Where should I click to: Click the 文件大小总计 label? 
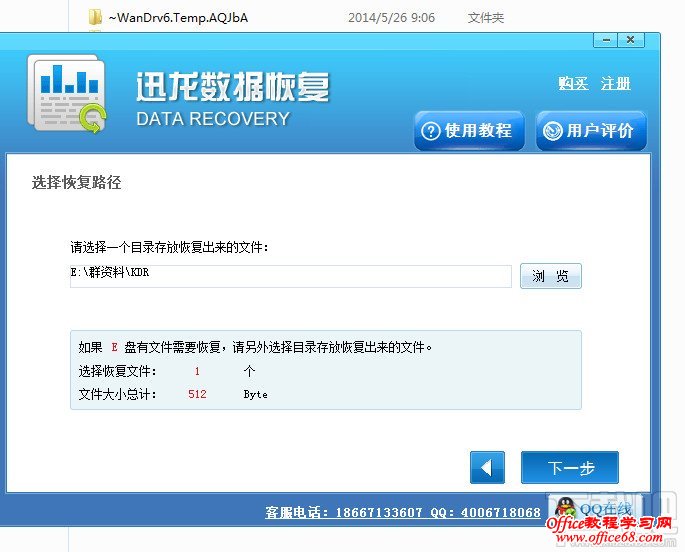[117, 394]
